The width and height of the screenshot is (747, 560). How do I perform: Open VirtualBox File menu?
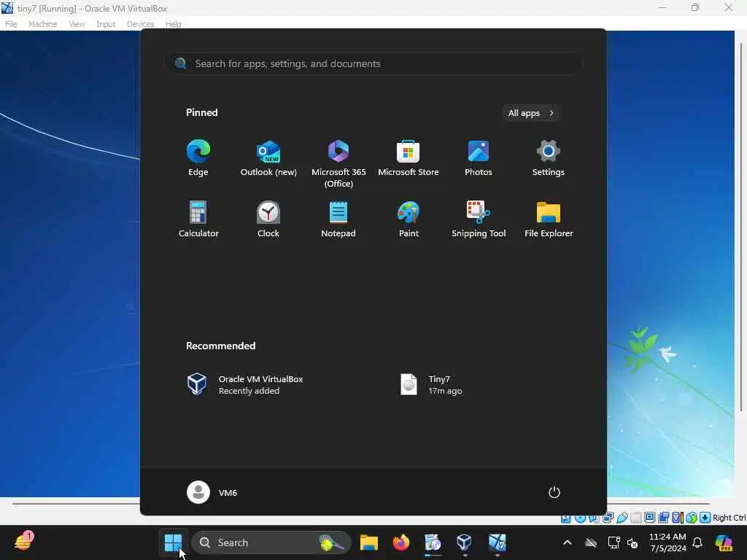pos(11,24)
